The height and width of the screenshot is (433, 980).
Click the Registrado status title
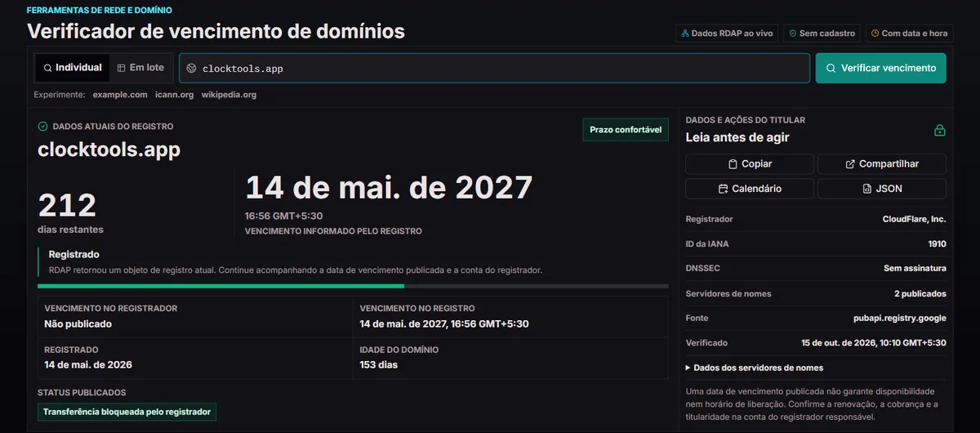click(73, 255)
